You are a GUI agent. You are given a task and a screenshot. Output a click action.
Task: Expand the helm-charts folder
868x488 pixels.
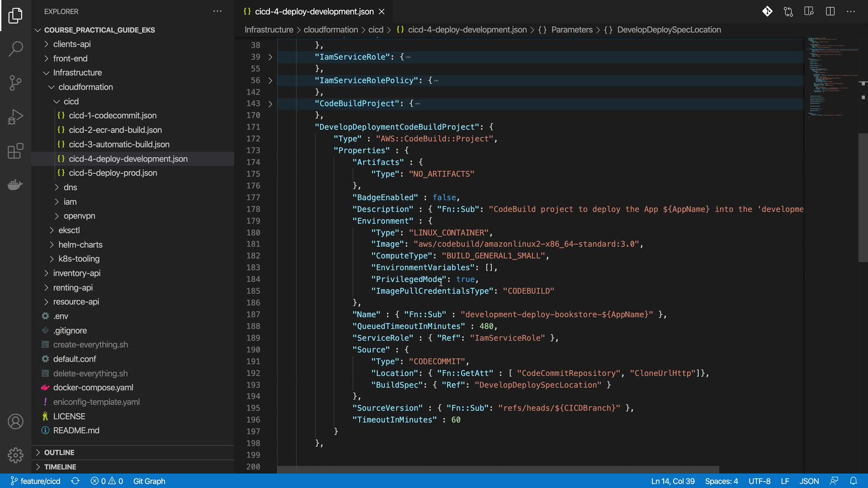(80, 244)
